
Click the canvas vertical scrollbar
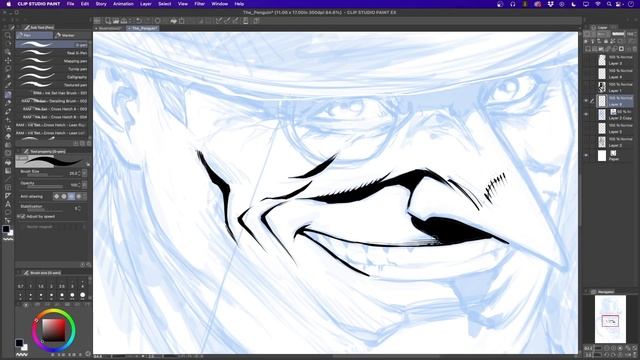click(x=580, y=200)
